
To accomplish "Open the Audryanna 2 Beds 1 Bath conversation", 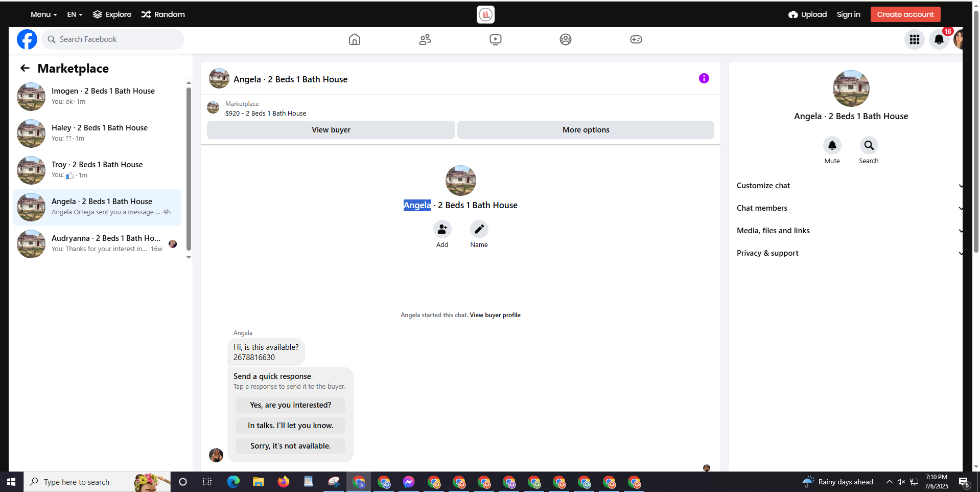I will [x=97, y=244].
